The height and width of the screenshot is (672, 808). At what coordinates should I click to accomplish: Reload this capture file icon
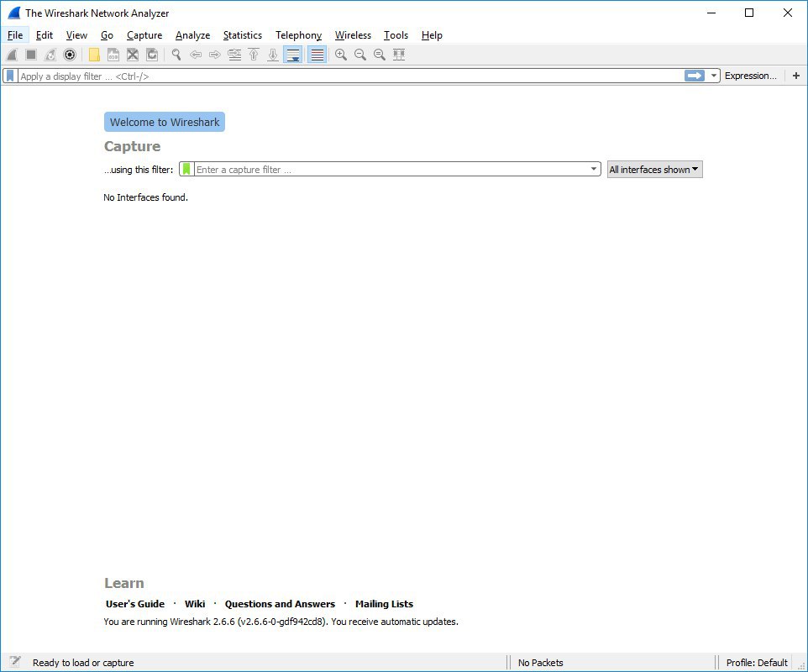click(x=152, y=55)
